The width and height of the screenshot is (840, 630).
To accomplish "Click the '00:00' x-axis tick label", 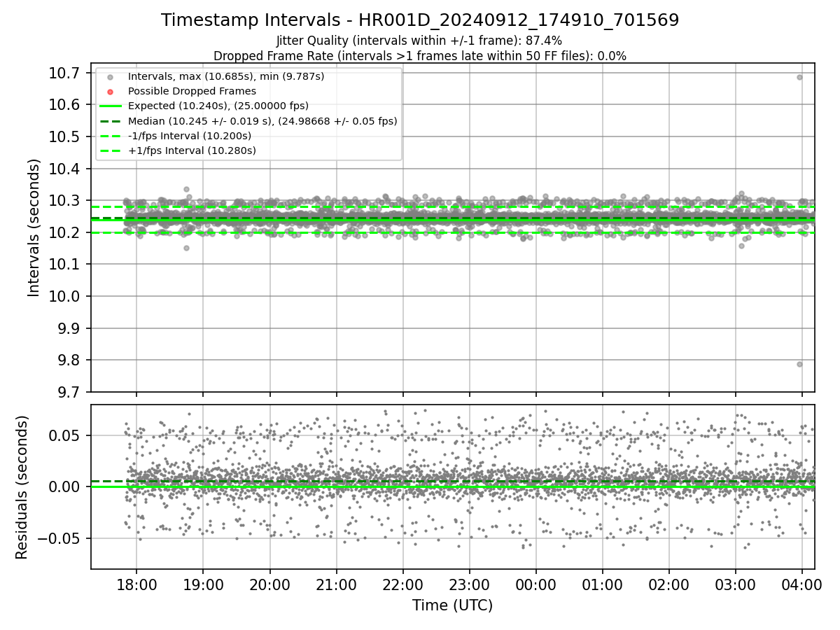I will point(536,584).
